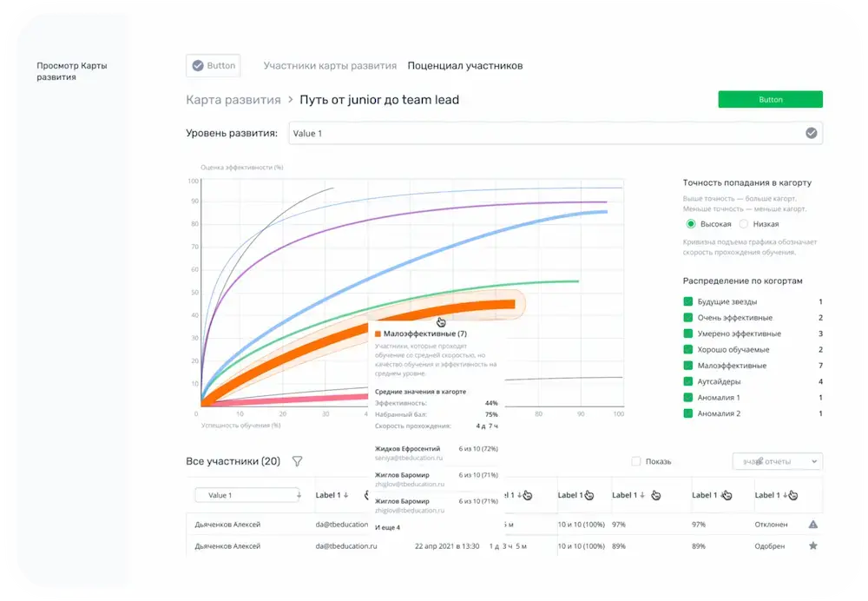The width and height of the screenshot is (868, 601).
Task: Click the Распределение по когортам heading
Action: point(742,281)
